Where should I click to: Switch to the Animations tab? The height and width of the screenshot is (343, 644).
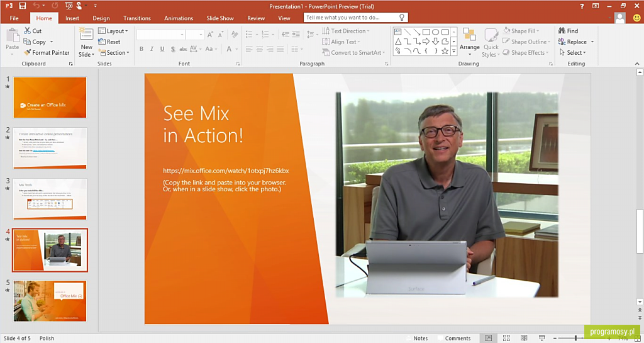(179, 18)
